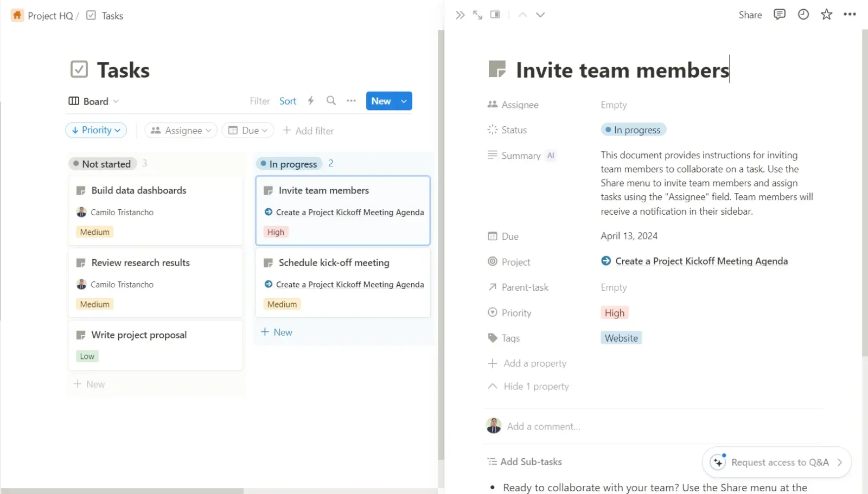
Task: Open comments speech bubble icon
Action: [780, 15]
